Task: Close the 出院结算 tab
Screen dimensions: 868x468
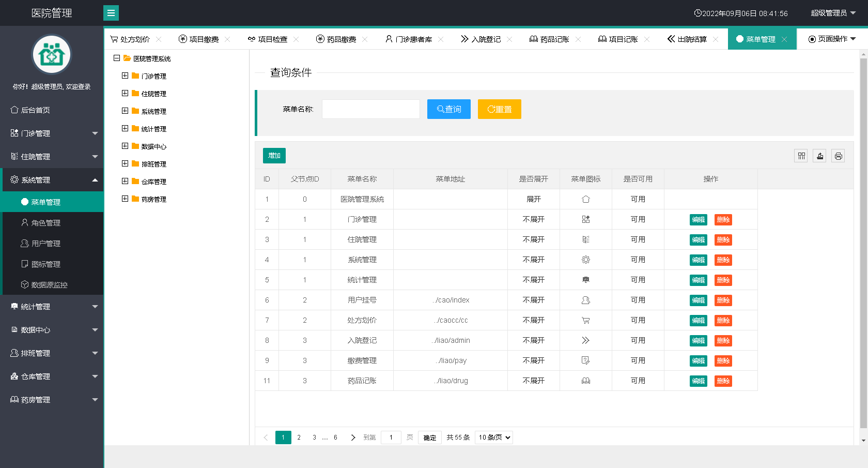Action: click(x=716, y=39)
